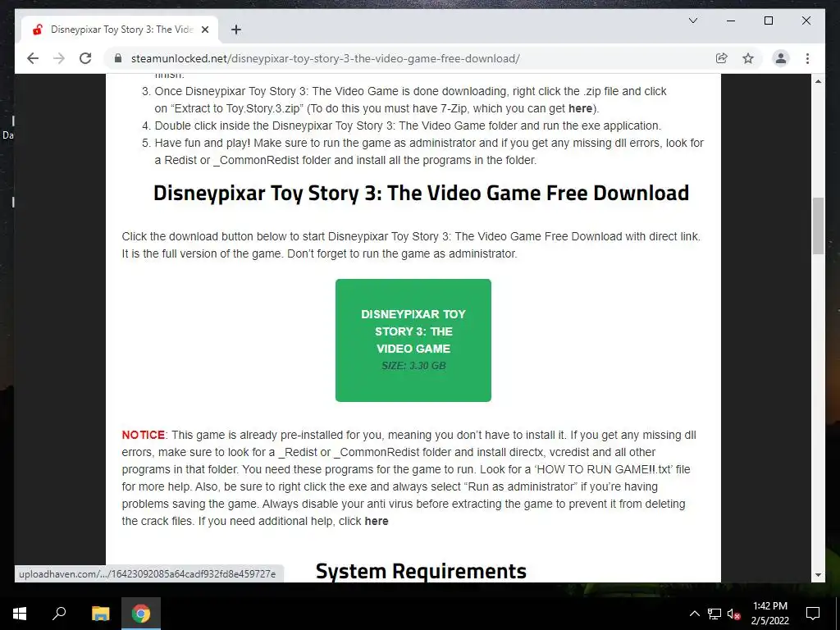Minimize the Chrome window
Viewport: 840px width, 630px height.
(x=731, y=21)
